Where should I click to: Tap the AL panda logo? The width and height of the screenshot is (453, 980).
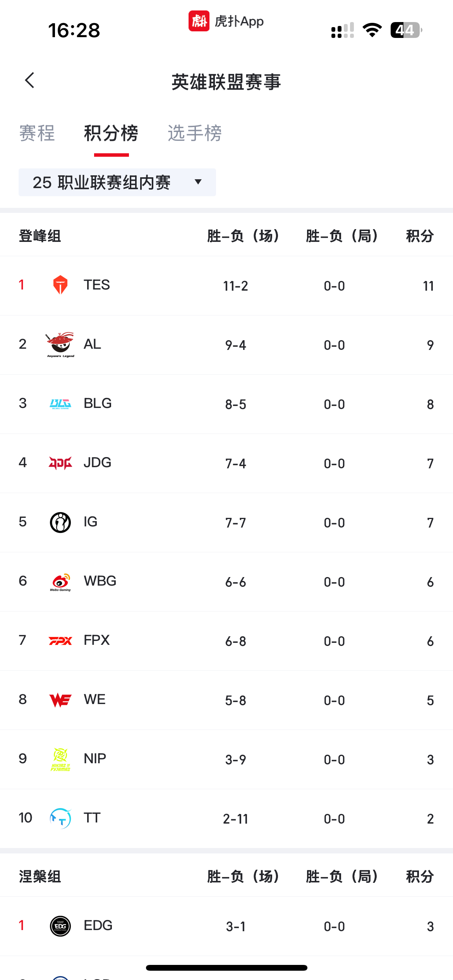60,344
